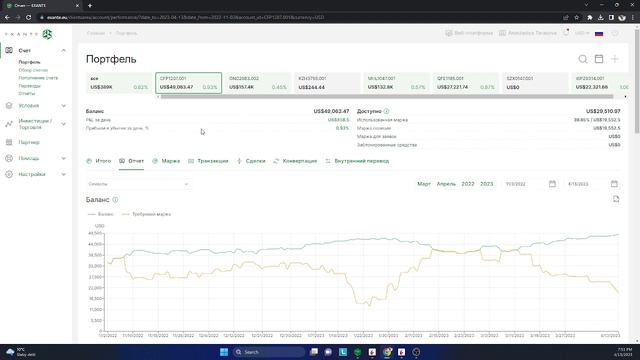Expand the Настройки sidebar section

click(64, 174)
